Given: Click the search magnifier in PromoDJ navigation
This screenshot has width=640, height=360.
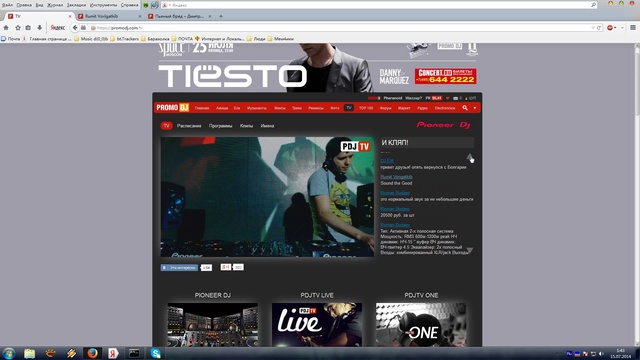Looking at the screenshot, I should (465, 108).
